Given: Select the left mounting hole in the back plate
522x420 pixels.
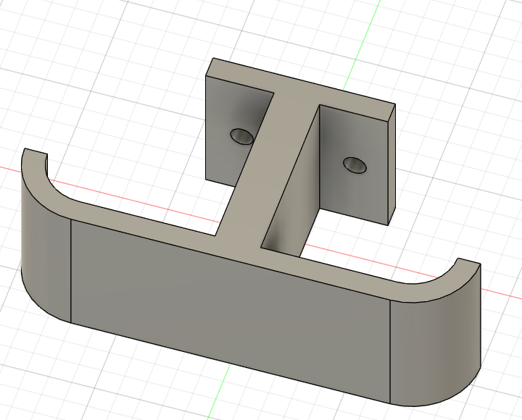Looking at the screenshot, I should pos(241,136).
